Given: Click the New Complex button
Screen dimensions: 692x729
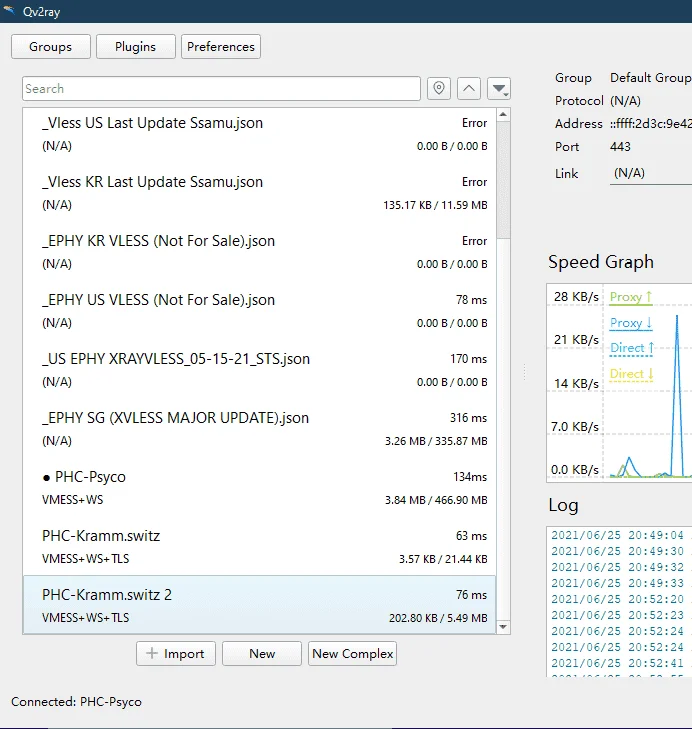Looking at the screenshot, I should 353,654.
